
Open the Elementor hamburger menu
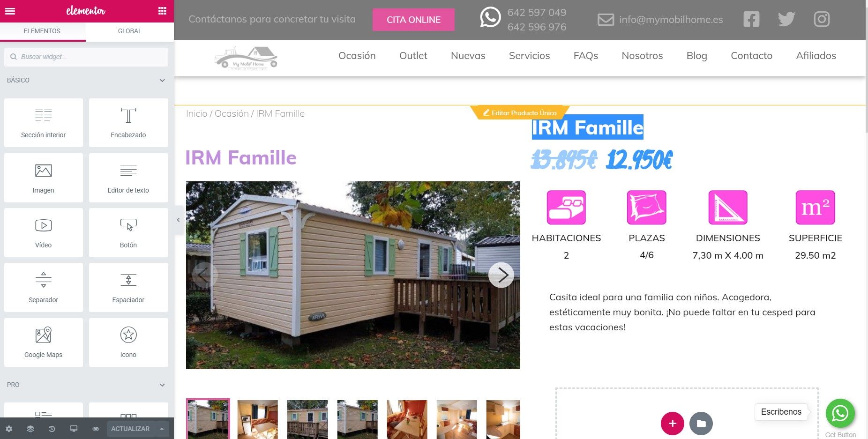10,11
